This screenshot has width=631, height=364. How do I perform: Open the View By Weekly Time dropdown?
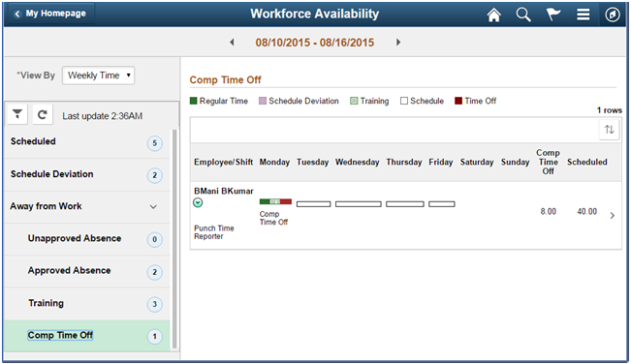(98, 76)
